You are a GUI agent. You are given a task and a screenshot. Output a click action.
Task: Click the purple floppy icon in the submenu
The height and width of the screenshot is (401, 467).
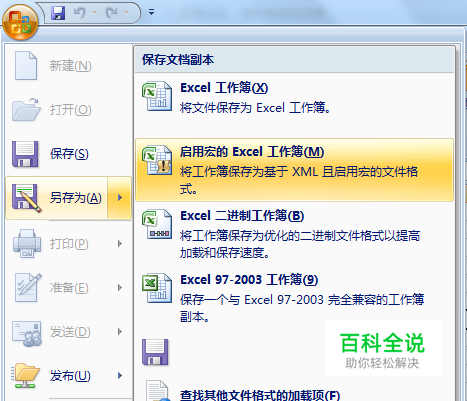pyautogui.click(x=155, y=352)
